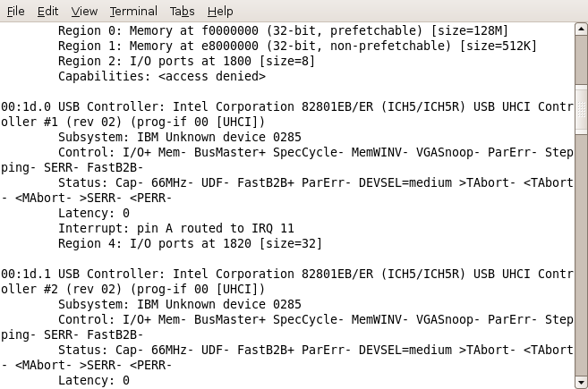The image size is (588, 389).
Task: Click scrollbar track above the thumb
Action: click(x=581, y=60)
